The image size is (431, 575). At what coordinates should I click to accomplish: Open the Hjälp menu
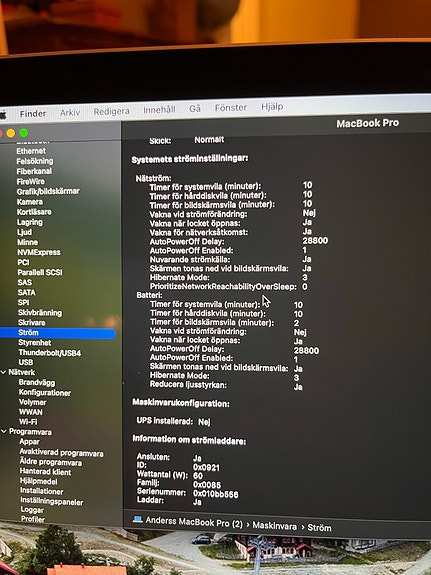(272, 107)
